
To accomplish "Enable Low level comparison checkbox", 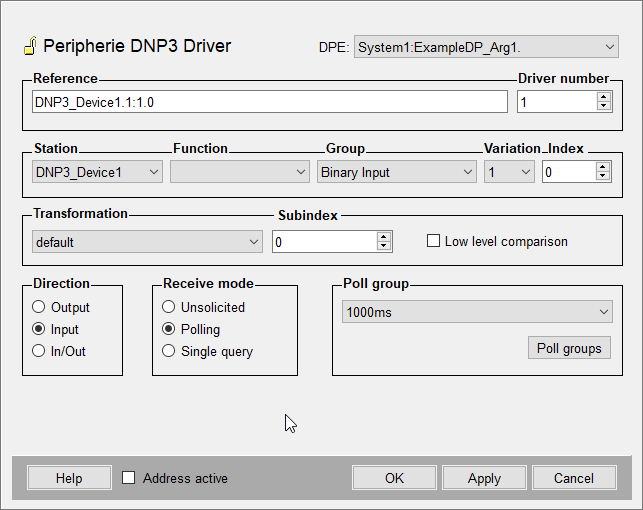I will tap(433, 241).
